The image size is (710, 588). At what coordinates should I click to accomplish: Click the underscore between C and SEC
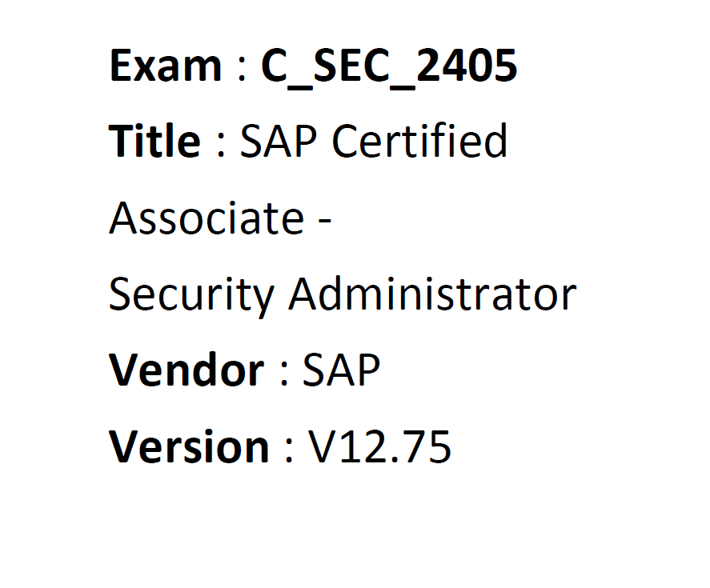(301, 83)
